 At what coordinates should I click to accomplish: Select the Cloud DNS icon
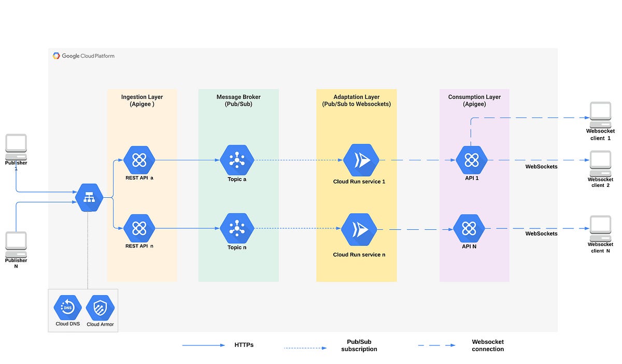pyautogui.click(x=67, y=307)
